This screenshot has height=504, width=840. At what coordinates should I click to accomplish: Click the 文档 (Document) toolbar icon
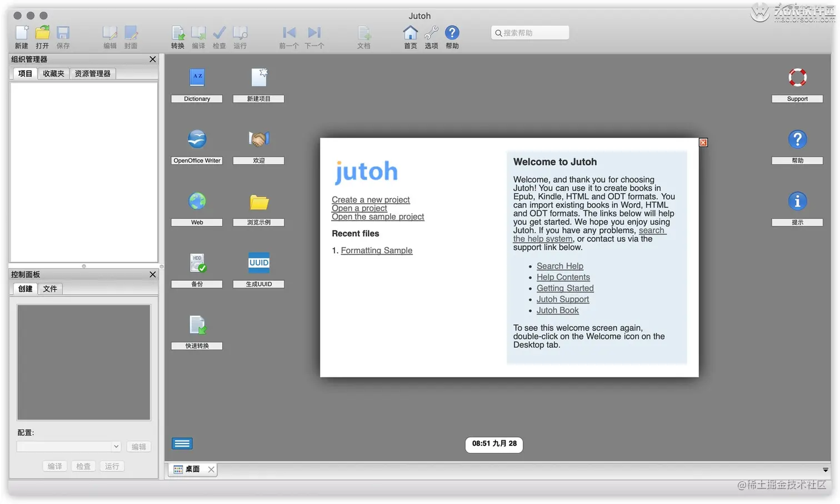[364, 33]
